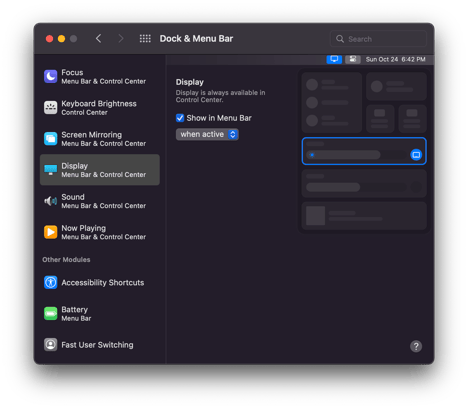Open the Focus sidebar item icon
Screen dimensions: 468x409
[x=51, y=76]
